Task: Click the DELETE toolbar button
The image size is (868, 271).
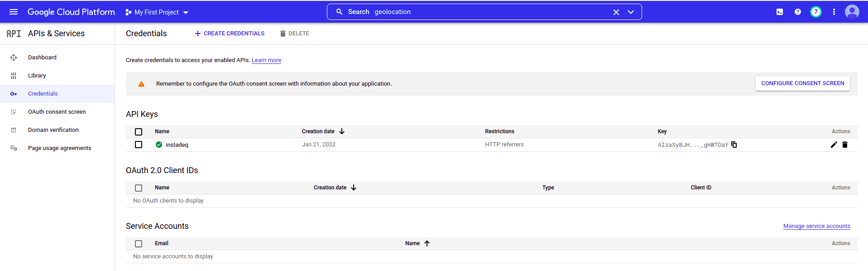Action: 294,34
